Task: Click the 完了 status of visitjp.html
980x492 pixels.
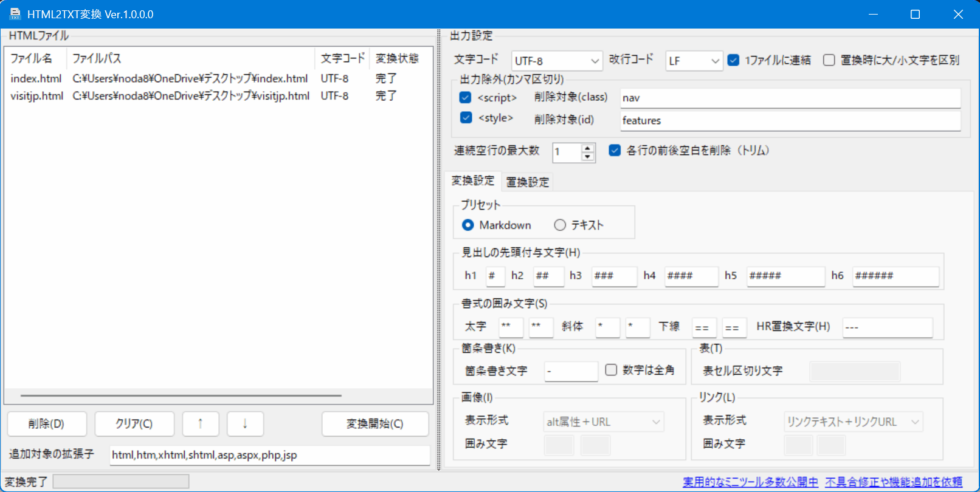Action: pyautogui.click(x=386, y=95)
